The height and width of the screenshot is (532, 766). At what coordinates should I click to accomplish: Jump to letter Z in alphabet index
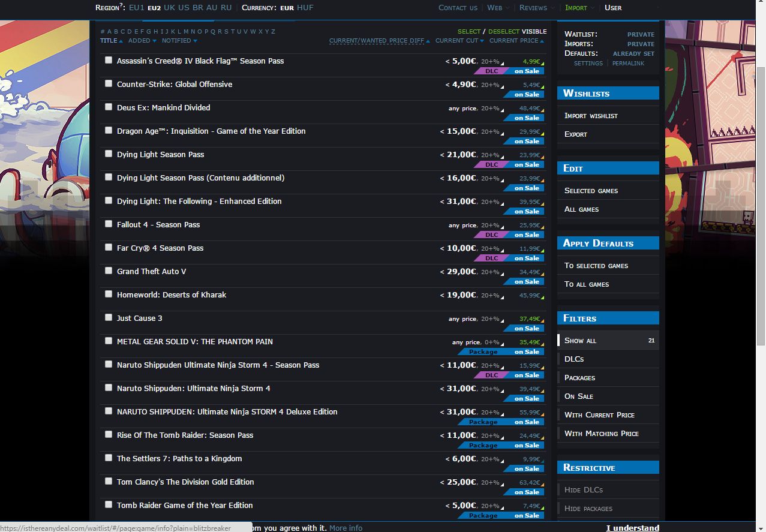tap(274, 32)
